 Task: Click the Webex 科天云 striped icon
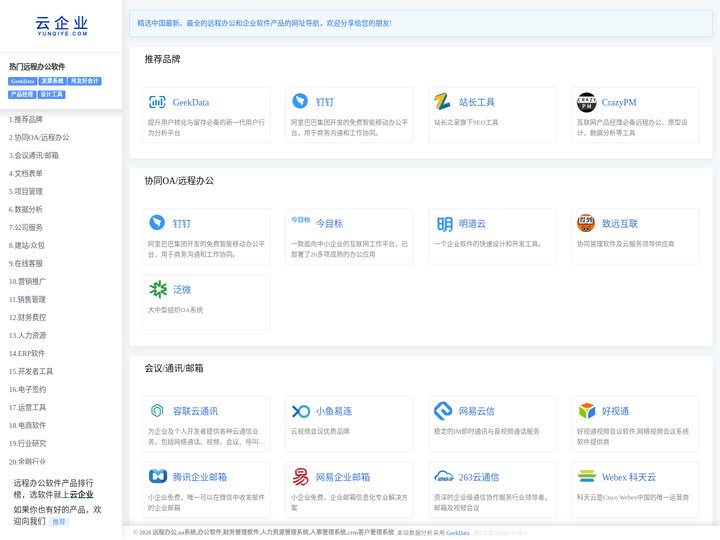(x=586, y=477)
